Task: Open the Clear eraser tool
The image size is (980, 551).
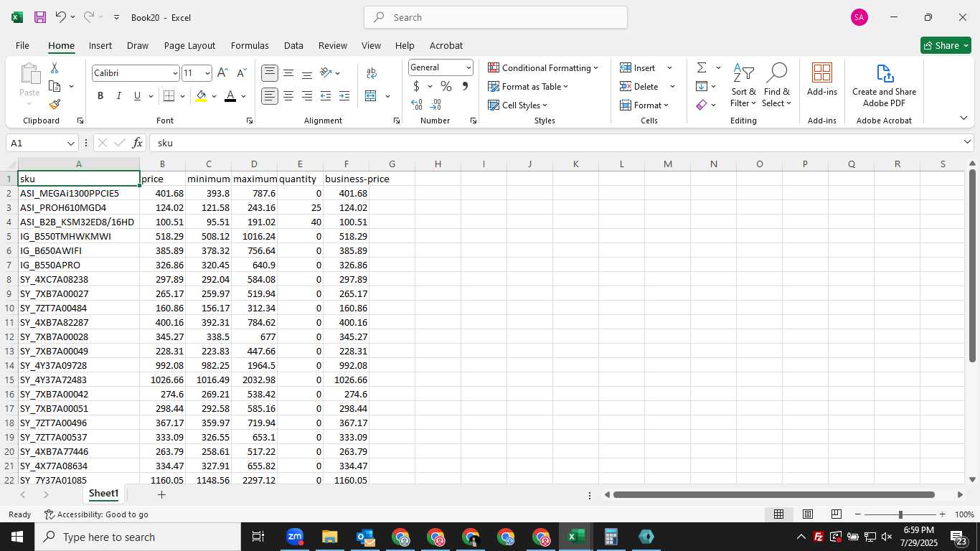Action: (702, 105)
